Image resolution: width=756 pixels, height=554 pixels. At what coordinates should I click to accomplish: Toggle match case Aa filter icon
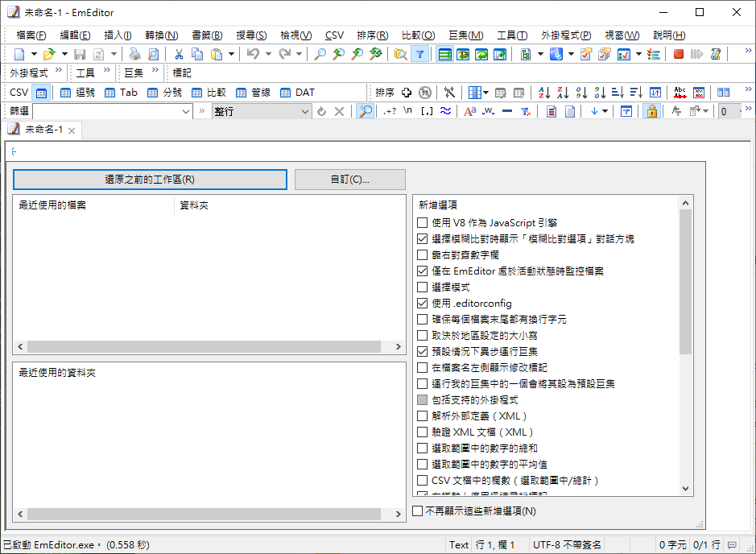pos(469,111)
